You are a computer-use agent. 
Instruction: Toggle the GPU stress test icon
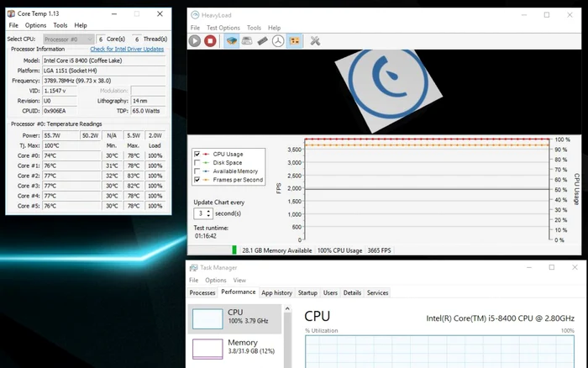click(x=294, y=41)
